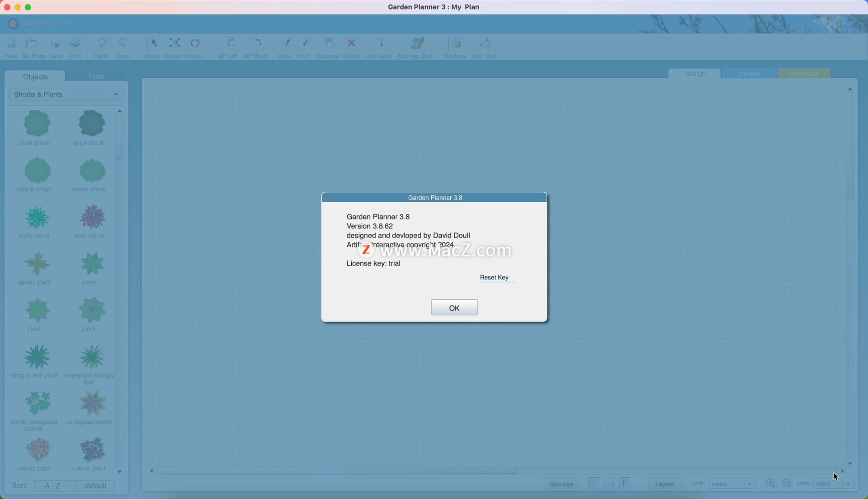This screenshot has height=499, width=868.
Task: Switch to the Objects tab
Action: tap(35, 76)
